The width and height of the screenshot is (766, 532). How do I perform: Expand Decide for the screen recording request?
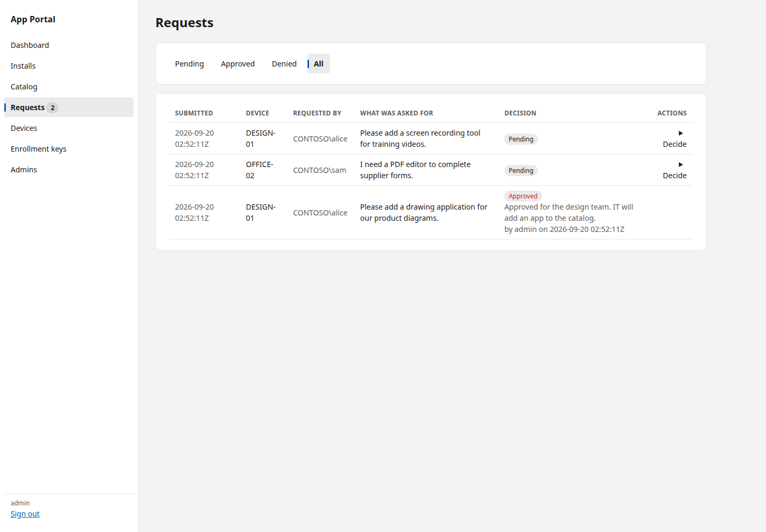[675, 139]
